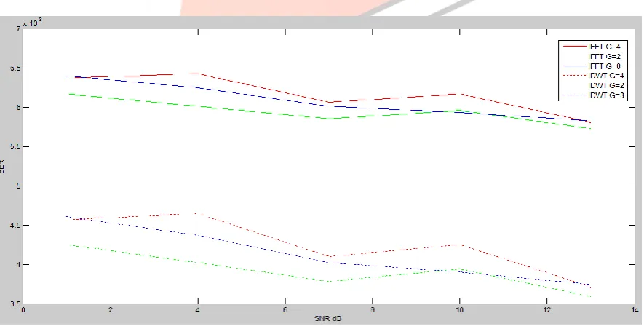Viewport: 644px width, 329px height.
Task: Select the "DWT G=2" legend entry
Action: pos(607,85)
